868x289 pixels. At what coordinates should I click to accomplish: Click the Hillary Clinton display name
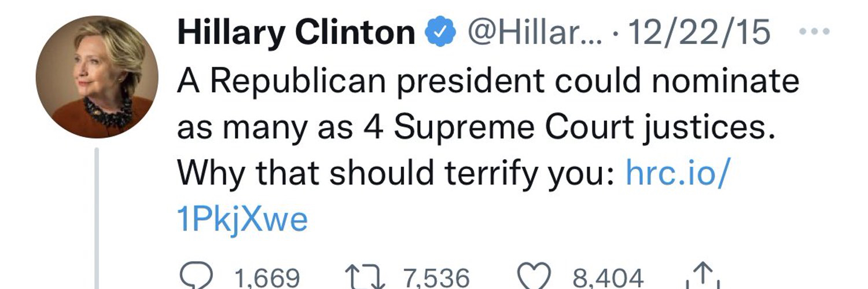click(x=295, y=32)
